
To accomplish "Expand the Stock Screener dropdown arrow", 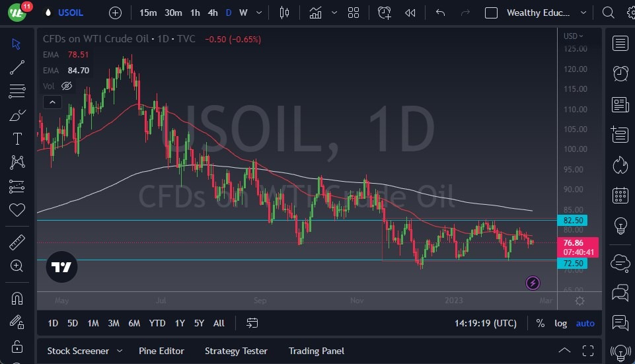I will pos(120,351).
